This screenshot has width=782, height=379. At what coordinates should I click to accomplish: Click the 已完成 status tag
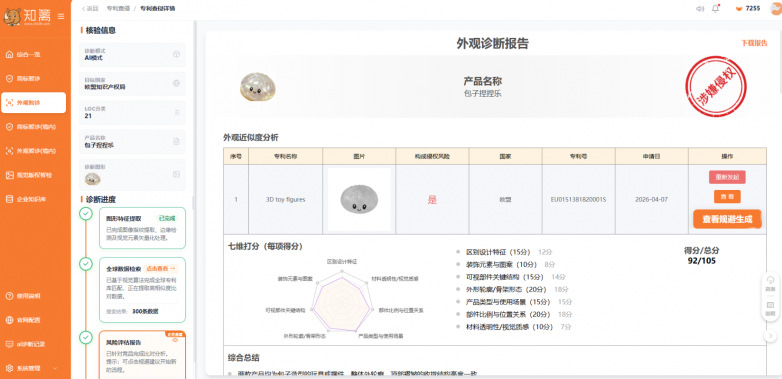(168, 218)
